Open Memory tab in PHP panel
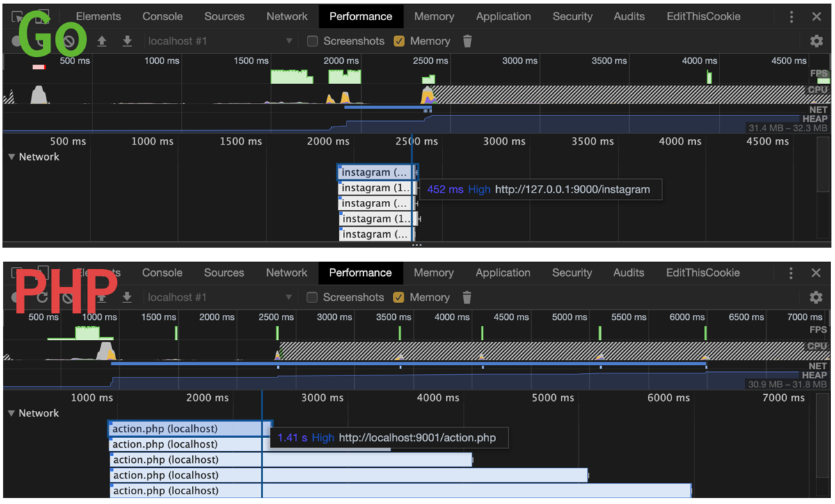 [x=434, y=273]
